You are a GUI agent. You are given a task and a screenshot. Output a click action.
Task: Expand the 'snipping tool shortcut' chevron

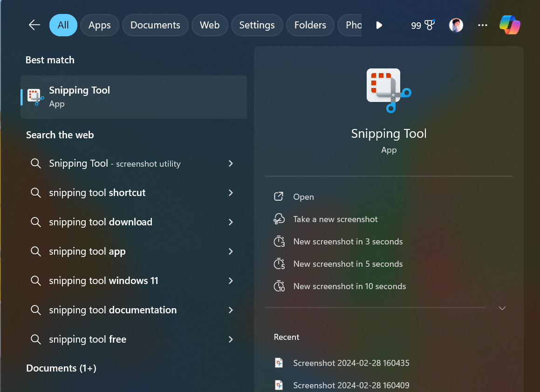click(x=231, y=193)
